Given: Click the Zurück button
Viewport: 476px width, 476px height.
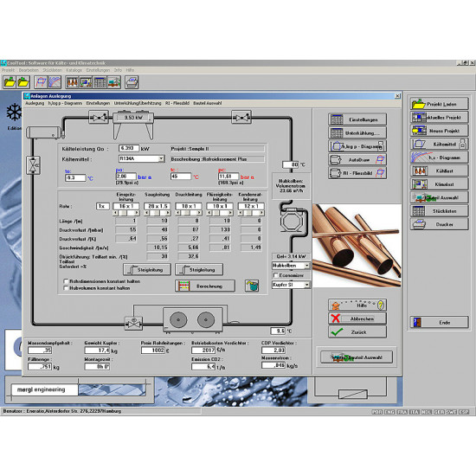Looking at the screenshot, I should (357, 331).
